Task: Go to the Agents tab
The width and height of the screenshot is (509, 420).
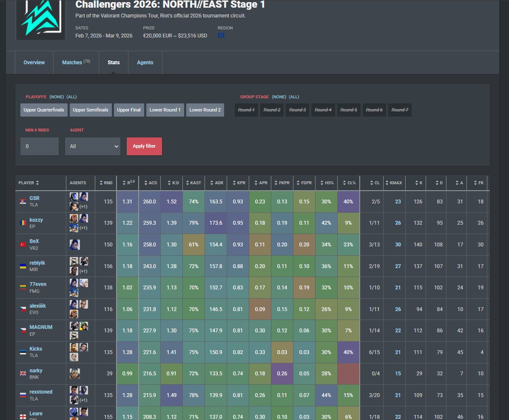Action: point(145,63)
